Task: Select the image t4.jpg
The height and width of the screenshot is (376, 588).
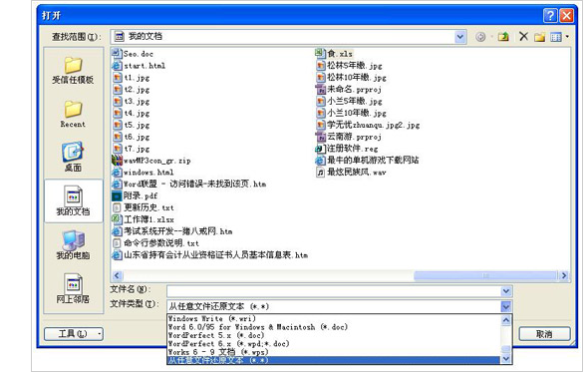Action: (x=132, y=113)
